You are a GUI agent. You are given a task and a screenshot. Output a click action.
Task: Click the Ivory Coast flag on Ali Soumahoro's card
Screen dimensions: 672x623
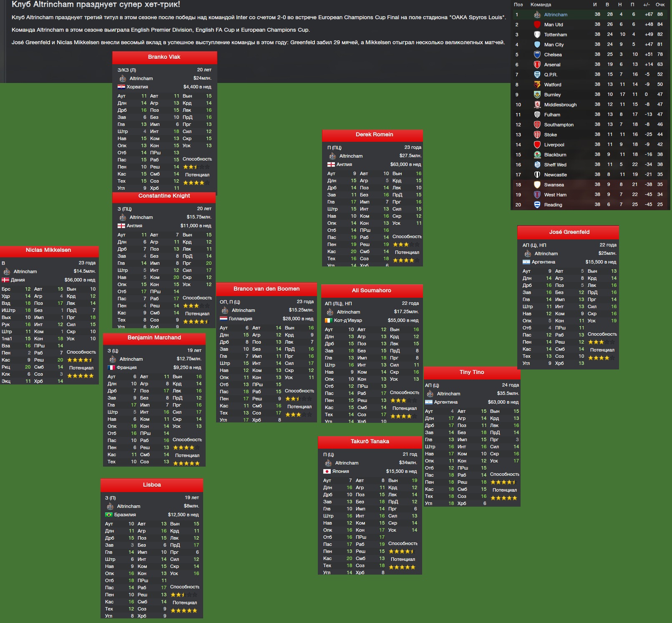coord(329,320)
